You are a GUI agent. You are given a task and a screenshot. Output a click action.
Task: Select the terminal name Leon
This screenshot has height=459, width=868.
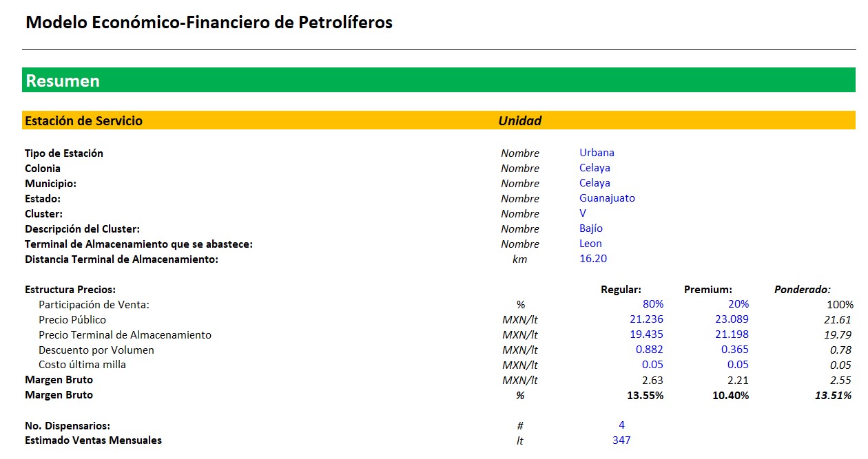[590, 244]
